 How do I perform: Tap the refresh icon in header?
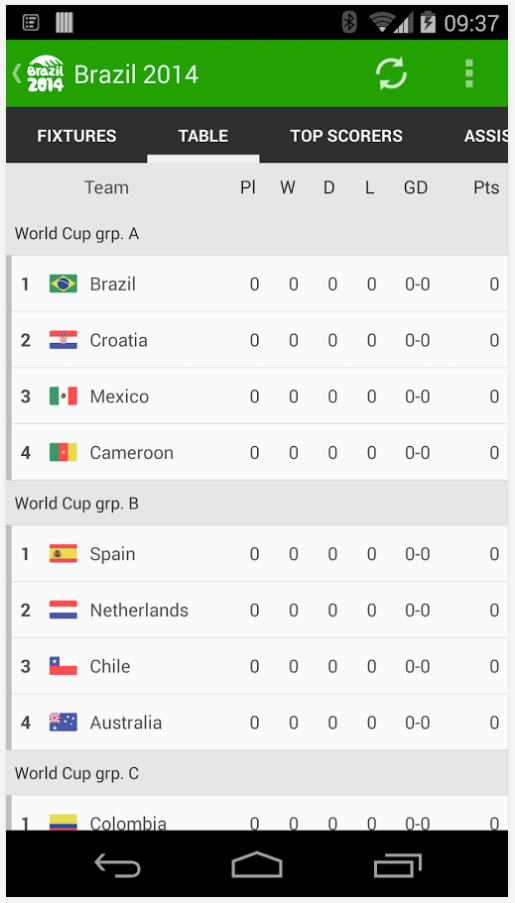(x=391, y=73)
